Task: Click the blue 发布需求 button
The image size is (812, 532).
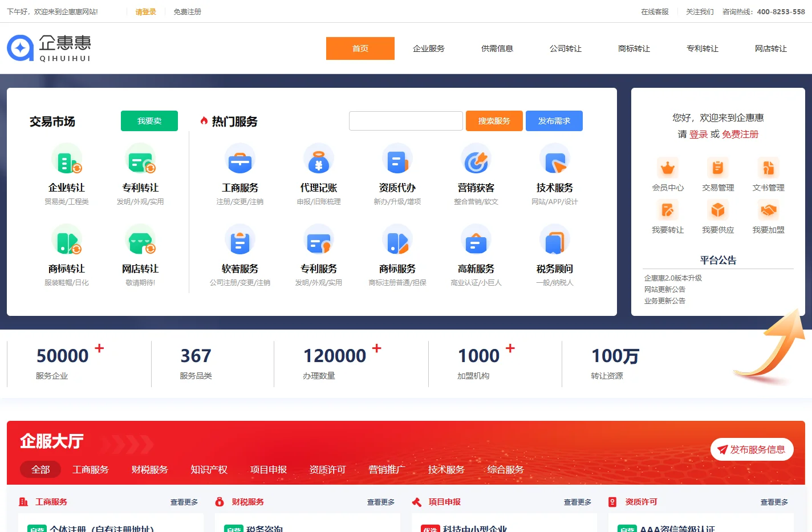Action: 554,121
